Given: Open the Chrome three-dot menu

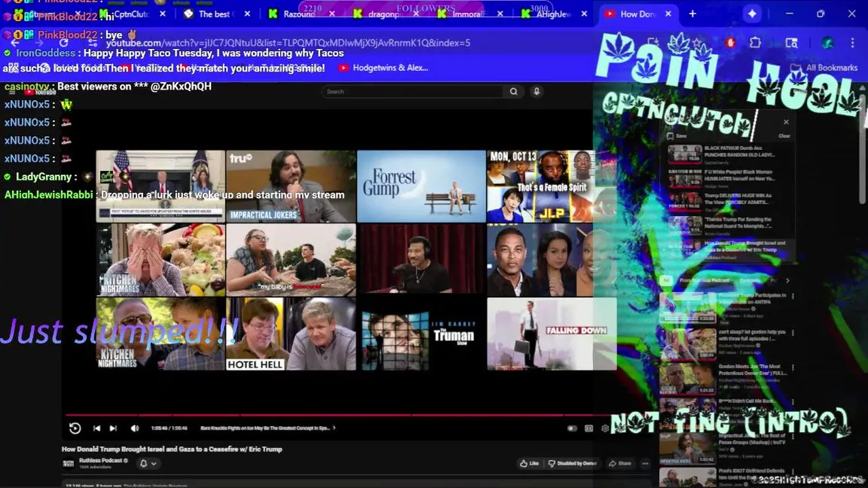Looking at the screenshot, I should click(852, 43).
